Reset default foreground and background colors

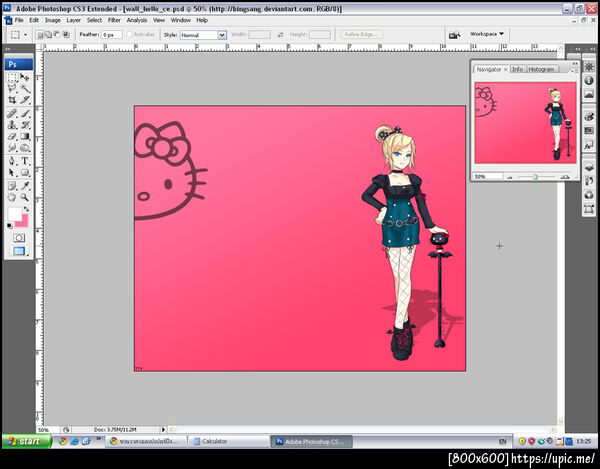[10, 226]
